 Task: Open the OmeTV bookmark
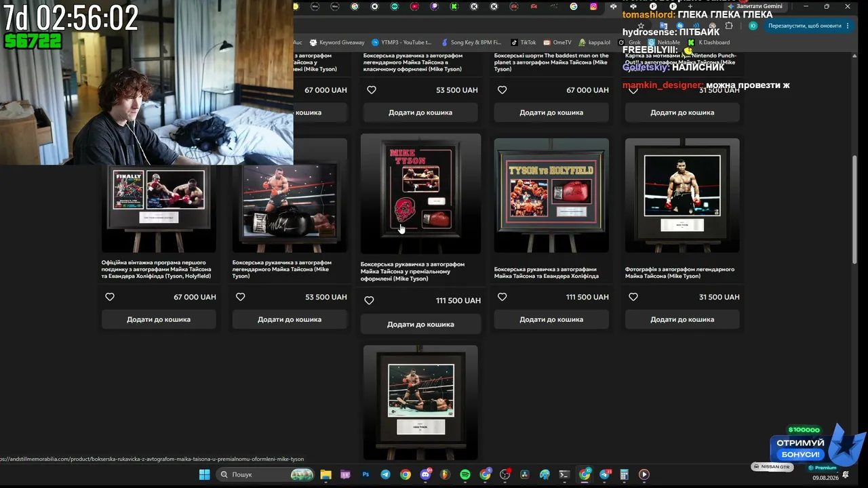click(x=557, y=42)
